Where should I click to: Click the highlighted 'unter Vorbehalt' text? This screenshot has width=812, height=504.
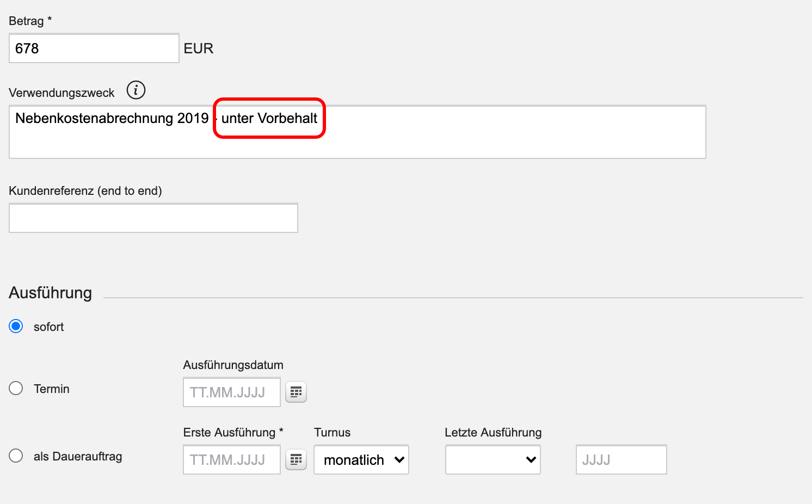click(269, 119)
